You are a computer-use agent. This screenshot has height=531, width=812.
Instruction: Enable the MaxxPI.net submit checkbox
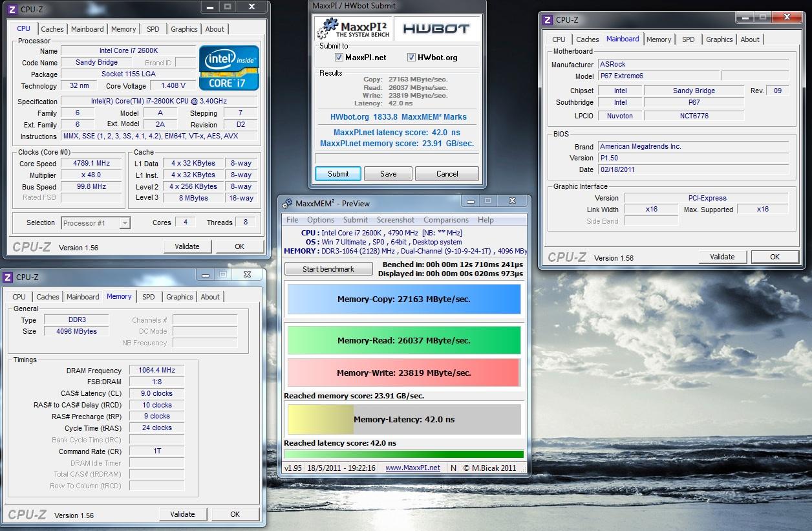[x=339, y=58]
